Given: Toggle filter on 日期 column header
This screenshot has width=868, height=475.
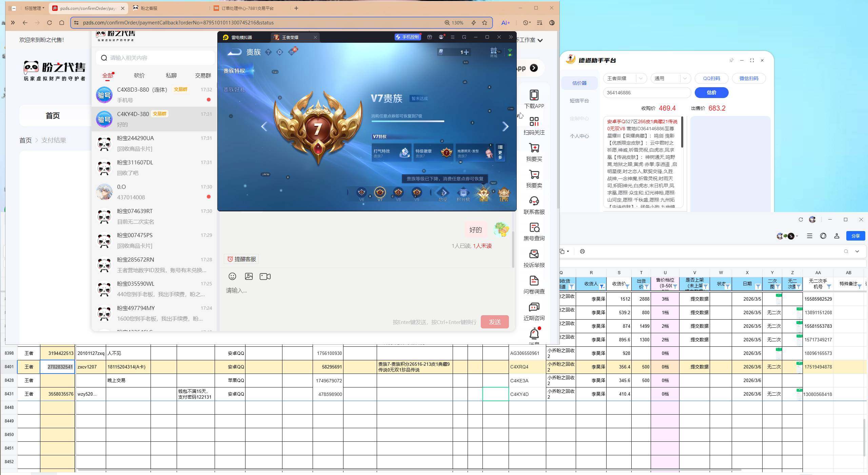Looking at the screenshot, I should [x=758, y=287].
